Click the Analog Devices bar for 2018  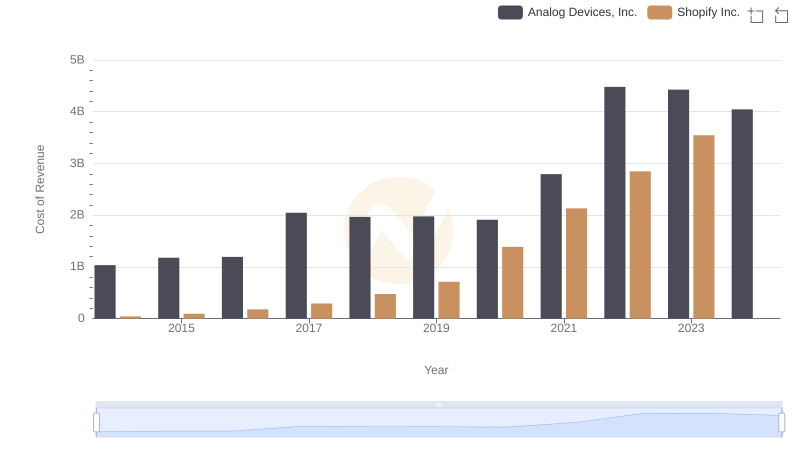[x=360, y=268]
